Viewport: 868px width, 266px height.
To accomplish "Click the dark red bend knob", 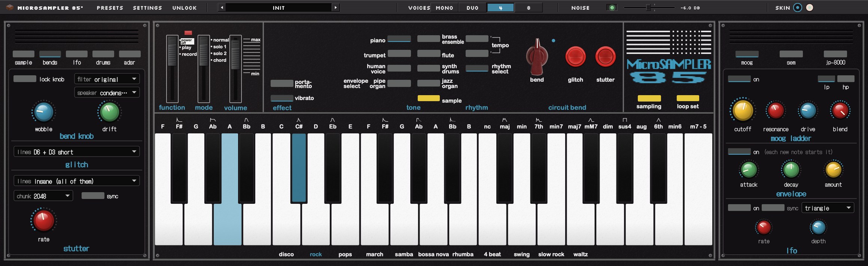I will point(537,57).
